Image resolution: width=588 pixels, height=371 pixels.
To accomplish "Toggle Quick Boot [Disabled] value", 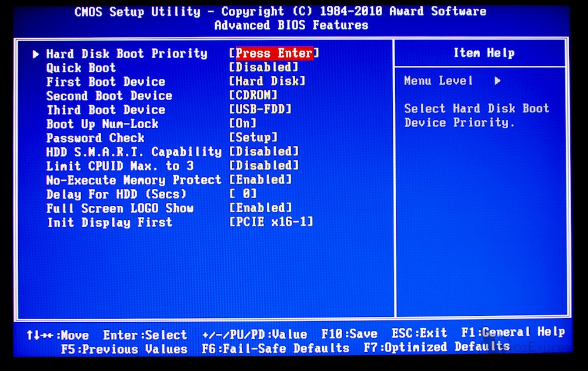I will (x=263, y=67).
